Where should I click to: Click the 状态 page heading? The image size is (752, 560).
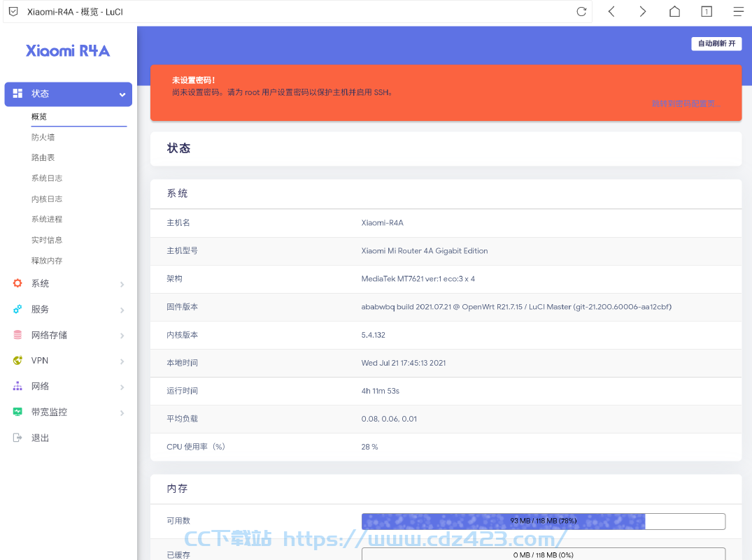click(x=179, y=148)
